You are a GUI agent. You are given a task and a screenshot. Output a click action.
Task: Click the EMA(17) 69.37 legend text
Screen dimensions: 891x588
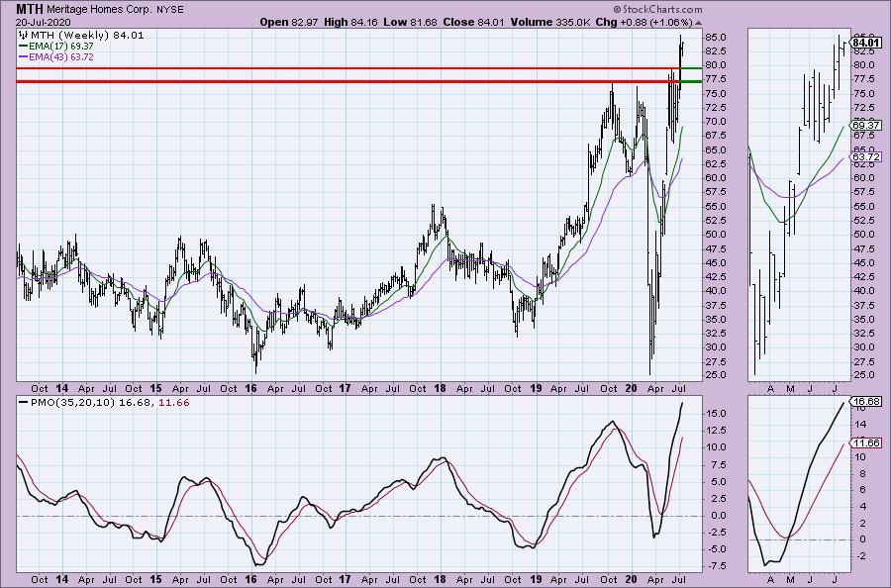coord(60,46)
